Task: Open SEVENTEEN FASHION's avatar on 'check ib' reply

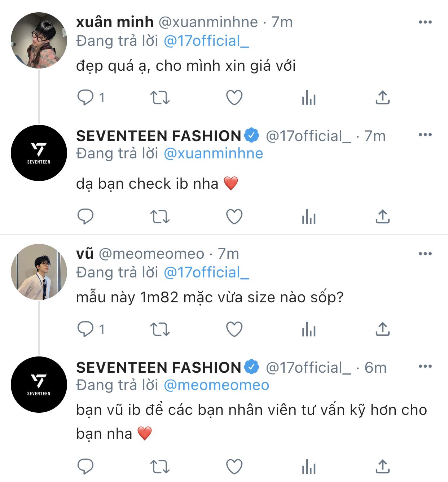Action: 39,153
